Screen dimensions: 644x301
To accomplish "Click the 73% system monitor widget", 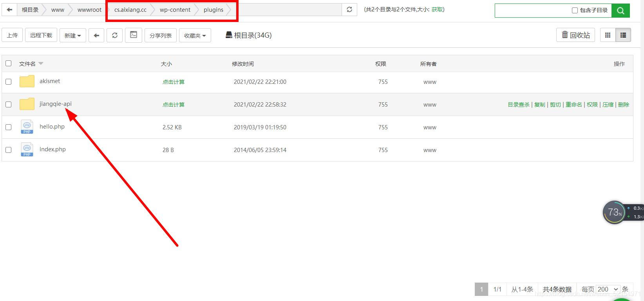I will click(614, 212).
